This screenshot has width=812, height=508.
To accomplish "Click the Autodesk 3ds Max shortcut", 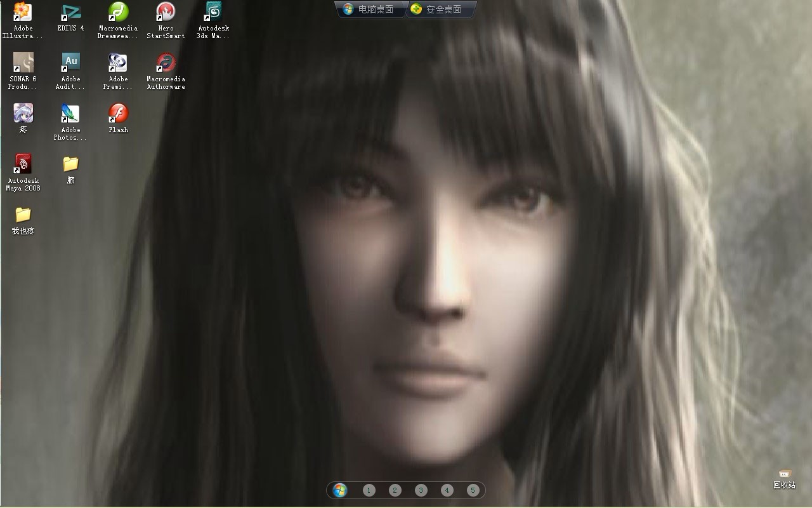I will pyautogui.click(x=213, y=13).
